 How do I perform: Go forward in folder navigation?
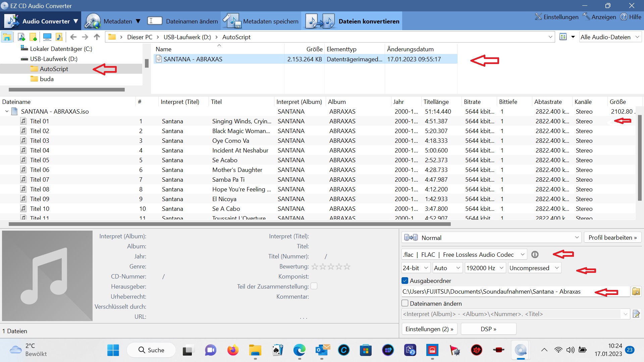tap(85, 37)
